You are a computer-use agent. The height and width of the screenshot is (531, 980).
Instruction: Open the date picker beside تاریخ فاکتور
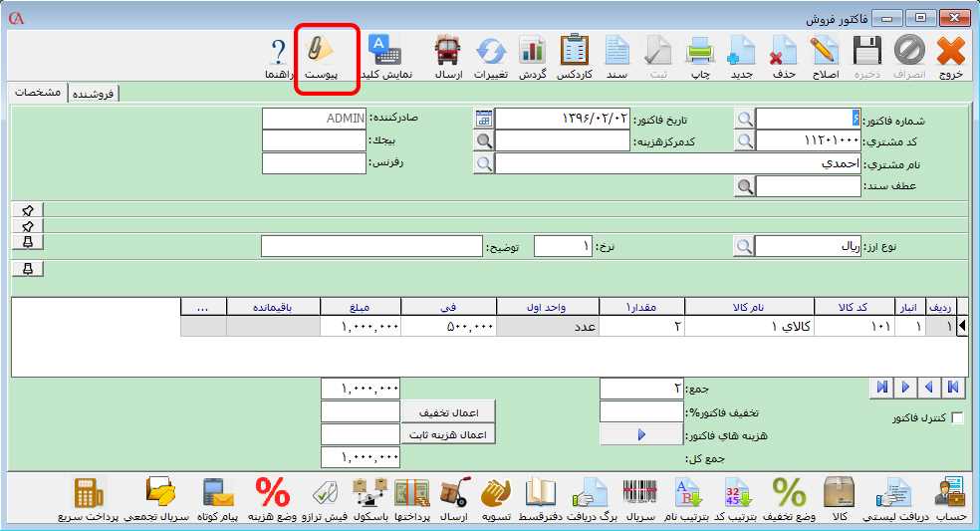pyautogui.click(x=484, y=119)
